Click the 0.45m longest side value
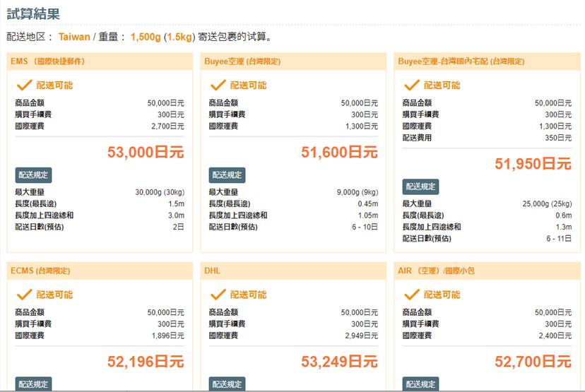 pos(368,203)
